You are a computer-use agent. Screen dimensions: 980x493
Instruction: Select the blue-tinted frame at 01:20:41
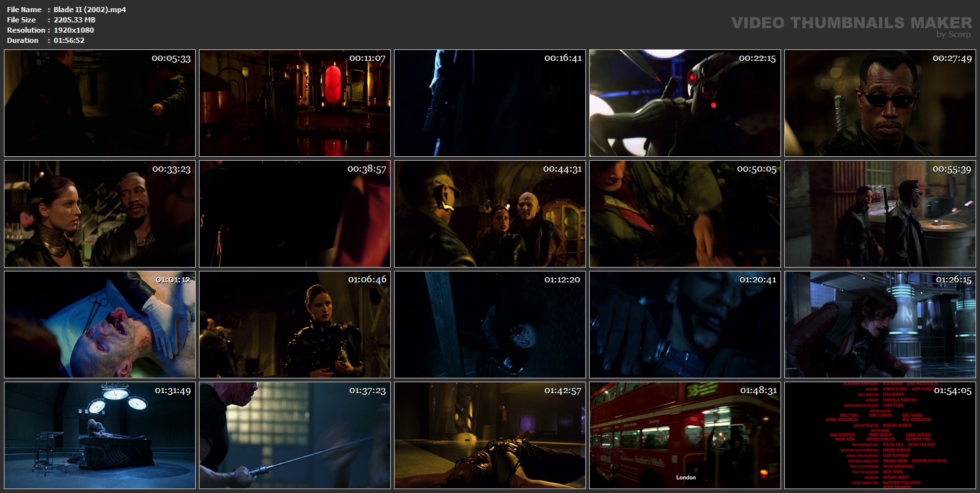[685, 325]
